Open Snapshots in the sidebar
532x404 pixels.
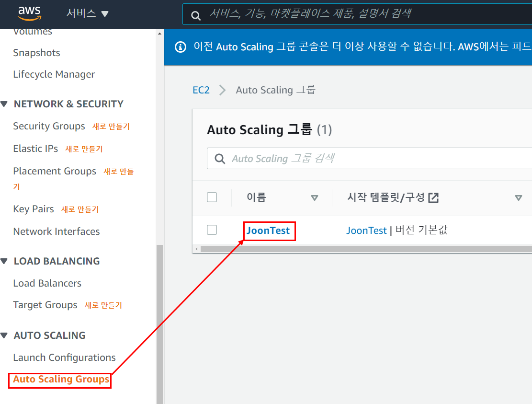37,53
